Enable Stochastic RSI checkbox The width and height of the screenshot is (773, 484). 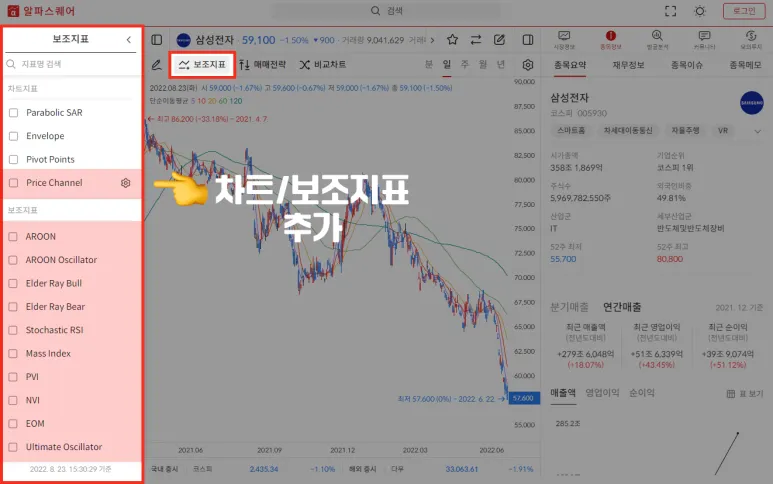(x=13, y=330)
